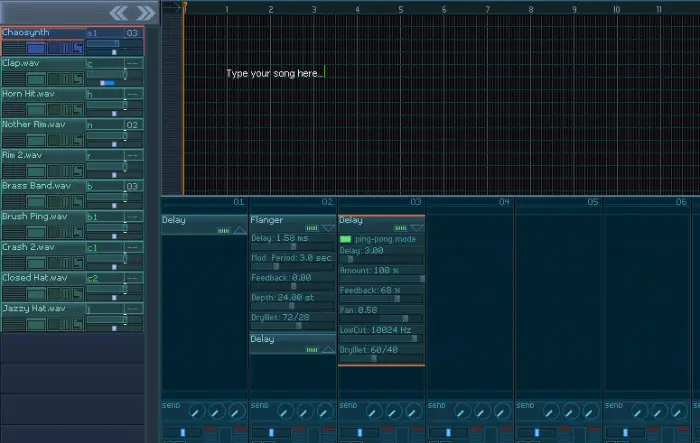Select the Chaosynth instrument
700x443 pixels.
tap(43, 33)
